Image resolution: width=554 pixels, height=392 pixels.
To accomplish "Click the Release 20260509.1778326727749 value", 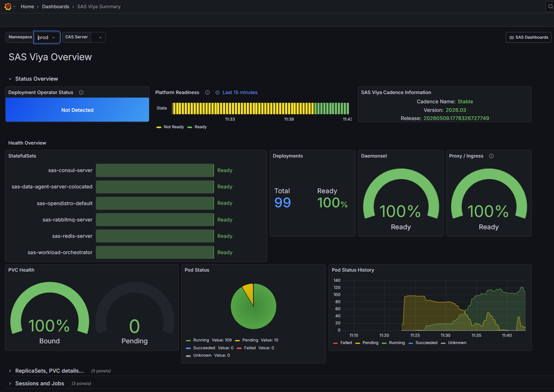I will click(456, 118).
